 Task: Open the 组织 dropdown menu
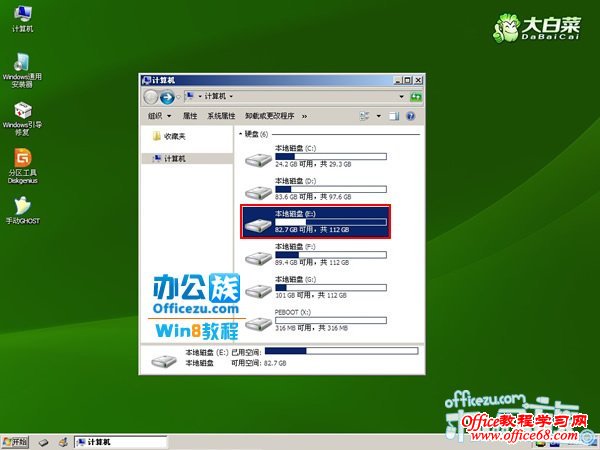[160, 116]
